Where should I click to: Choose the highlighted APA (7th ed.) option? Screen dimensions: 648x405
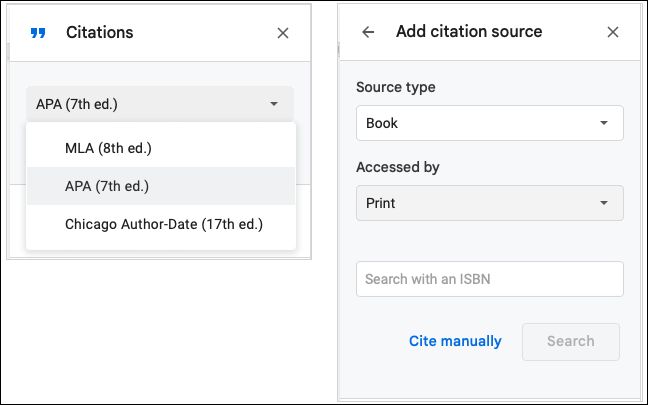point(161,186)
